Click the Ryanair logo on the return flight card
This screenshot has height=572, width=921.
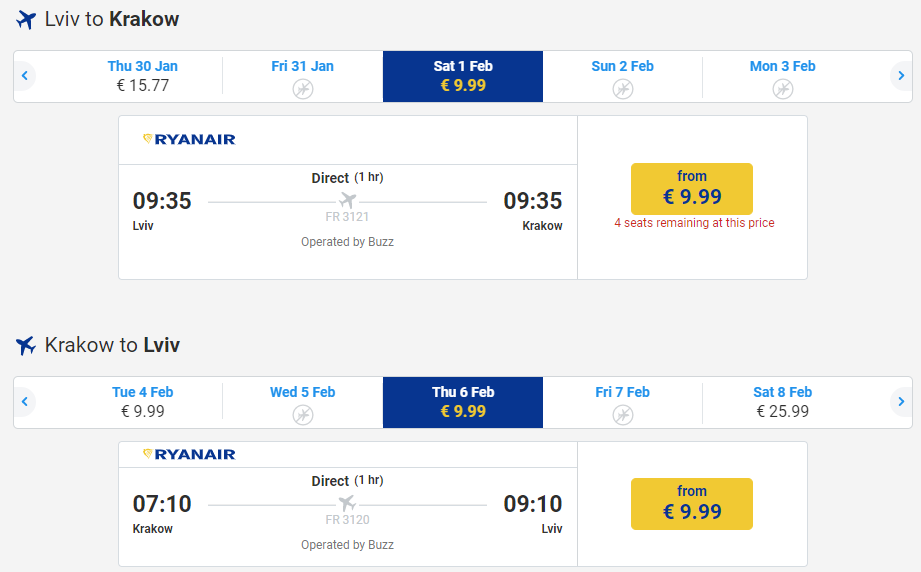(x=189, y=454)
